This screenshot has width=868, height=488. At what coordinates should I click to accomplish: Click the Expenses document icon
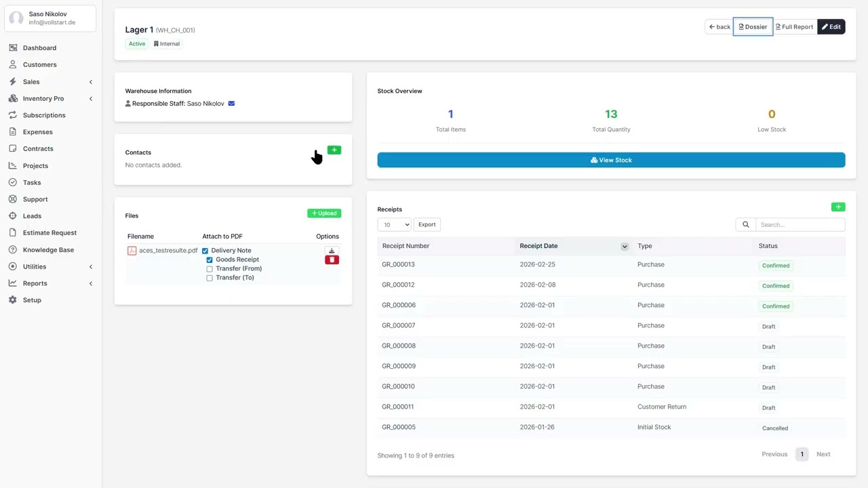tap(13, 132)
